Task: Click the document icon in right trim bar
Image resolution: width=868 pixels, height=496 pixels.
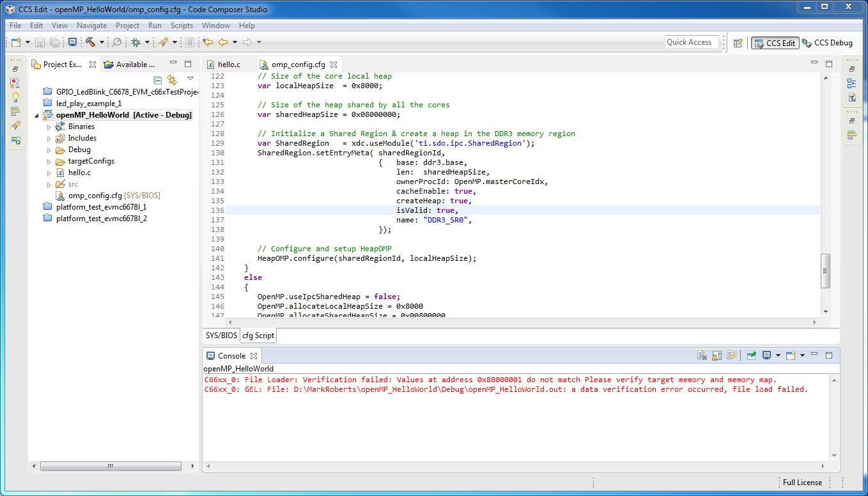Action: (851, 97)
